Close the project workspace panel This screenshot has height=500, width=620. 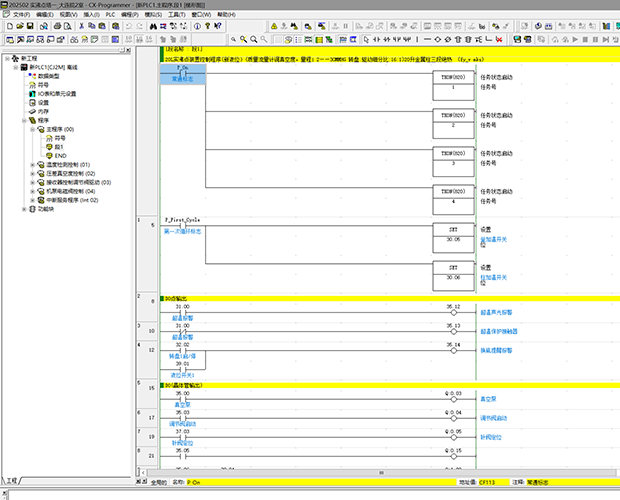pyautogui.click(x=128, y=50)
